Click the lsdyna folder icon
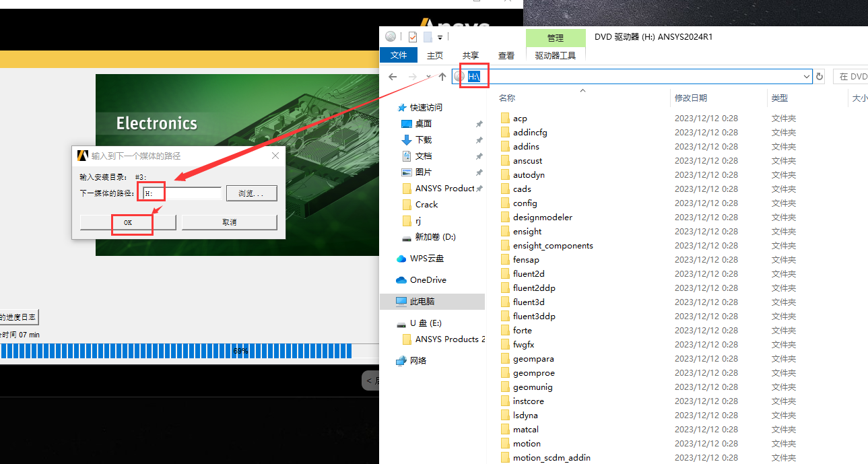This screenshot has height=464, width=868. point(506,416)
